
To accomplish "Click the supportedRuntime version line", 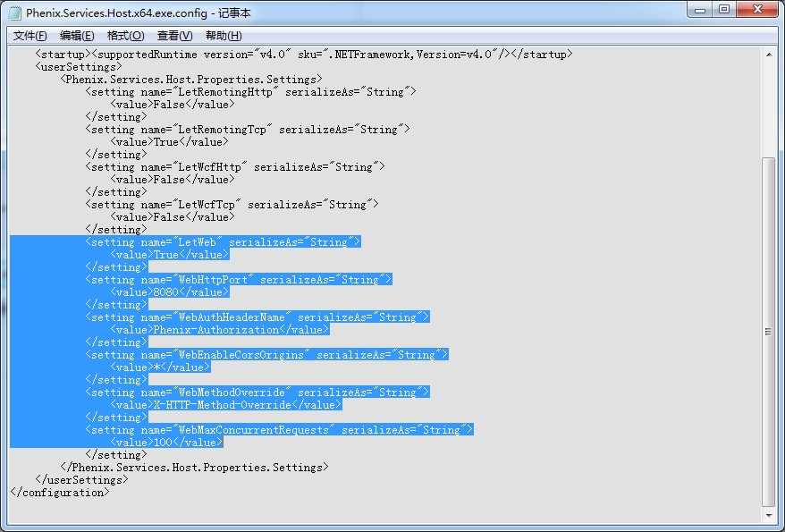I will [x=304, y=54].
